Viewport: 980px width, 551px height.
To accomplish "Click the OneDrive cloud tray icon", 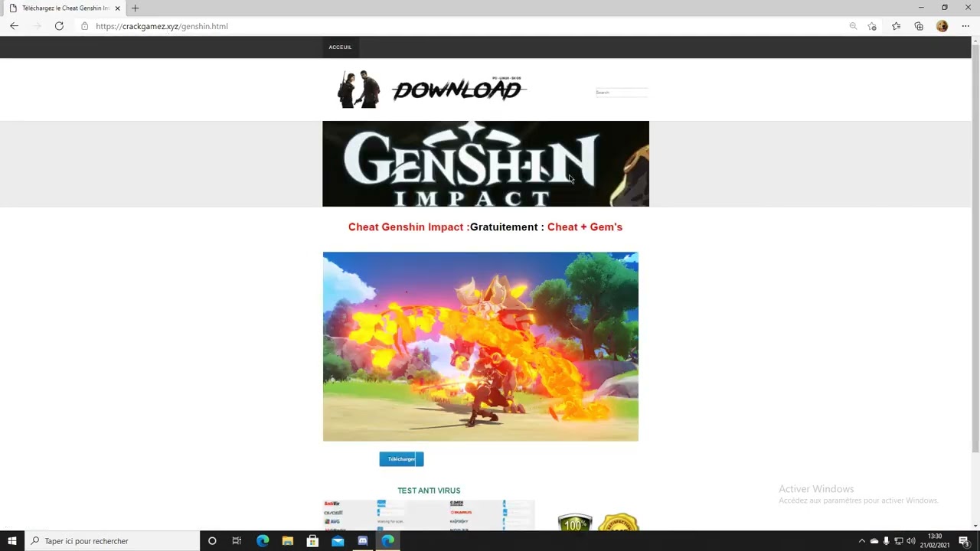I will pos(874,541).
